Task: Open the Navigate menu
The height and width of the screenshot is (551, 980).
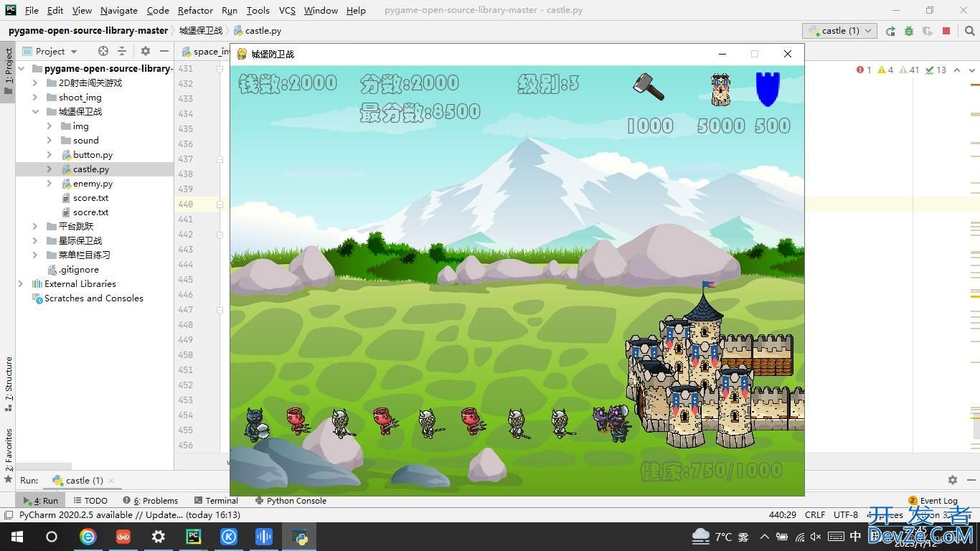Action: [119, 10]
